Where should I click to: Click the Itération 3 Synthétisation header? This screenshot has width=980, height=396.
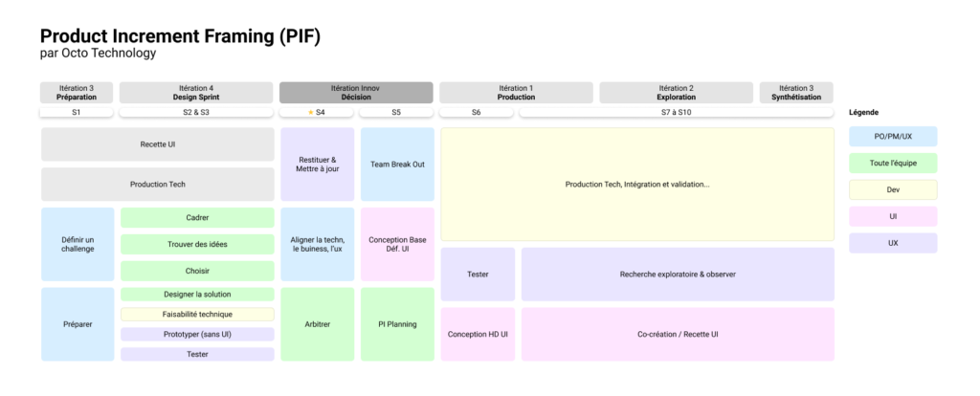pyautogui.click(x=795, y=93)
